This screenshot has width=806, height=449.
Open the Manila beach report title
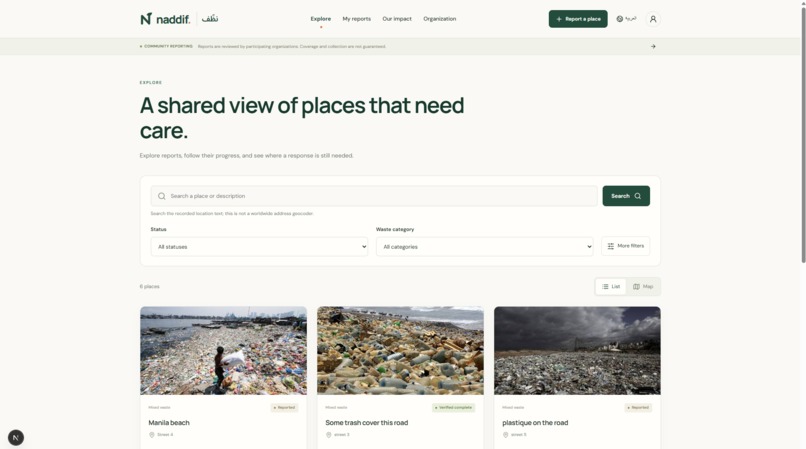[169, 423]
